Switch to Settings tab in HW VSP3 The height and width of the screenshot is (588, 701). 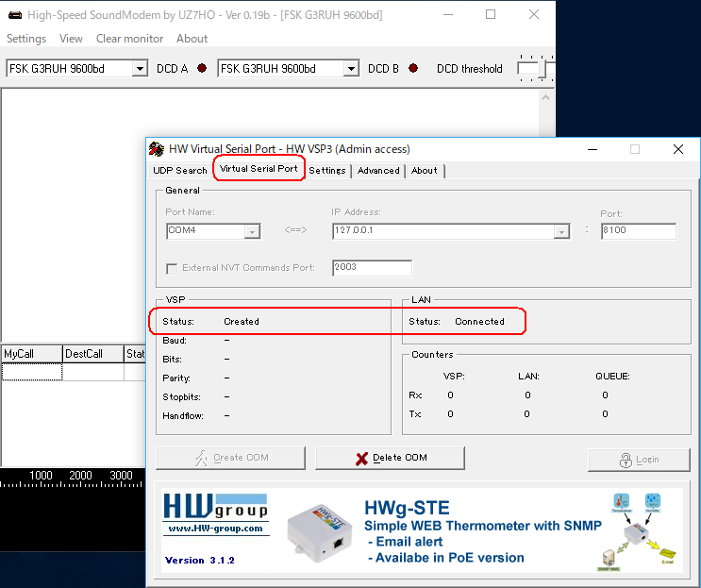[x=327, y=171]
